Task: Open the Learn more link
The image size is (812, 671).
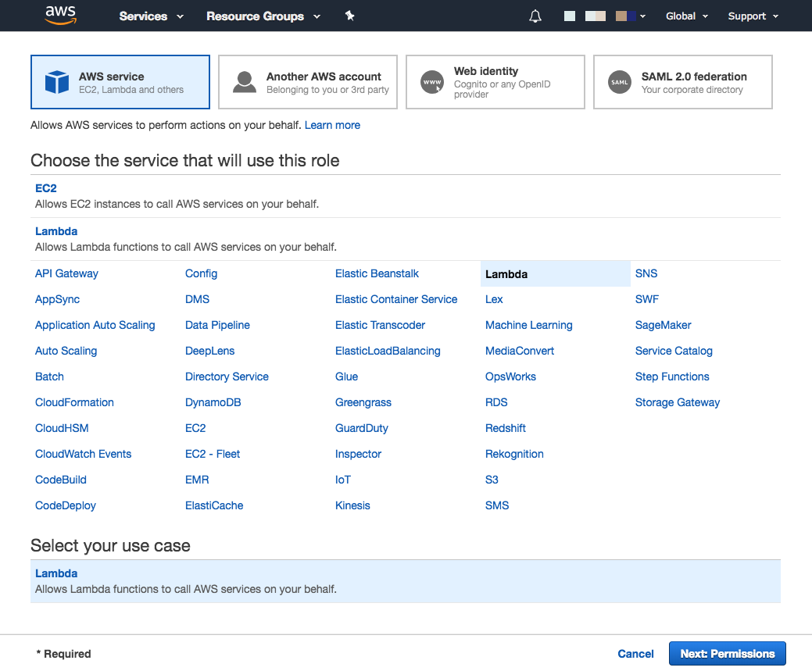Action: [x=332, y=125]
